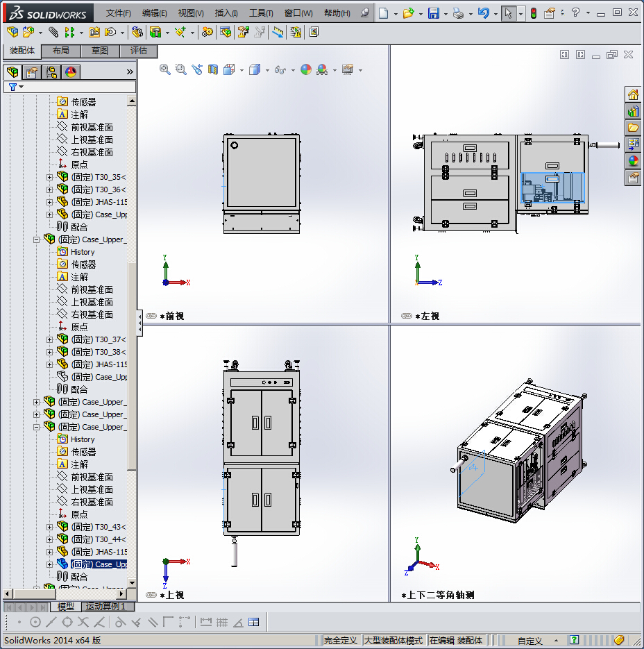Select the 模型 tab at bottom
Viewport: 644px width, 649px height.
click(x=66, y=607)
